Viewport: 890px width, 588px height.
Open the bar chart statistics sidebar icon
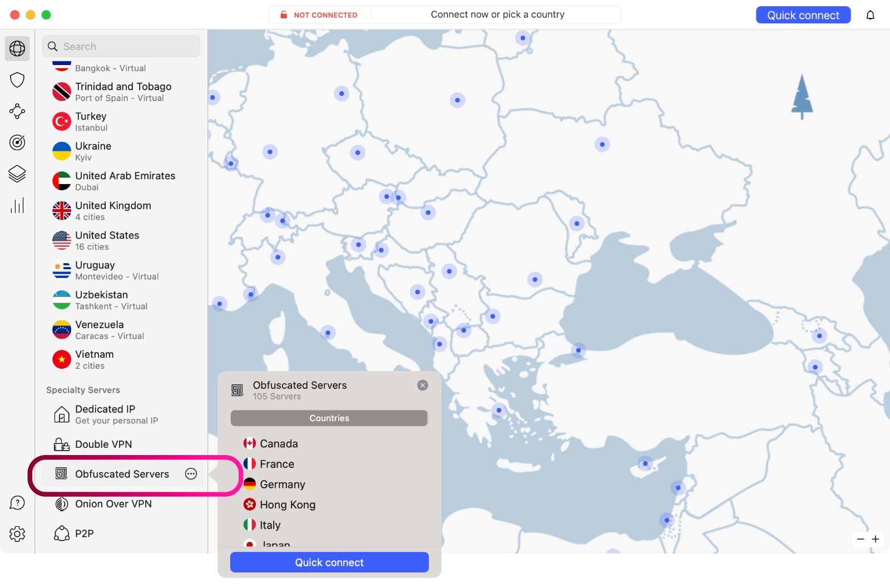click(17, 205)
